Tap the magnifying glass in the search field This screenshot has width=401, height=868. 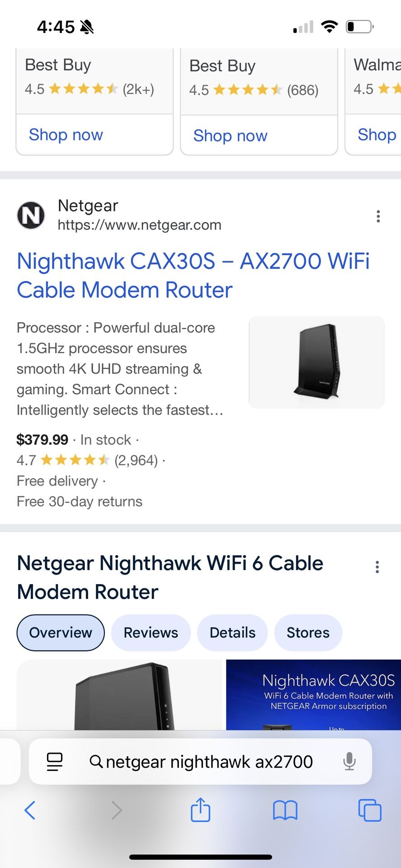tap(96, 761)
